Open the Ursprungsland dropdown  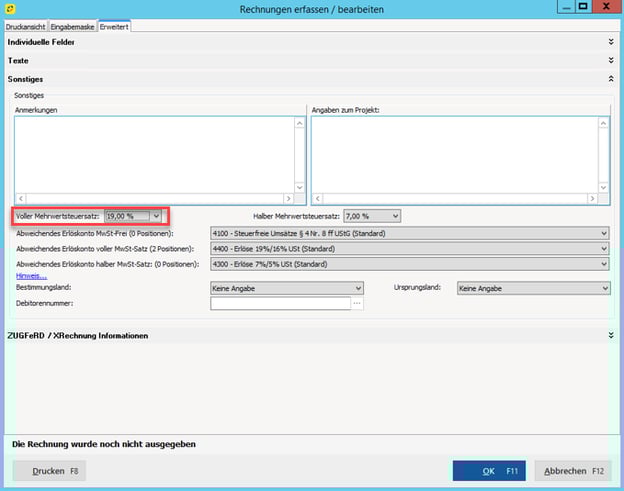[x=603, y=288]
